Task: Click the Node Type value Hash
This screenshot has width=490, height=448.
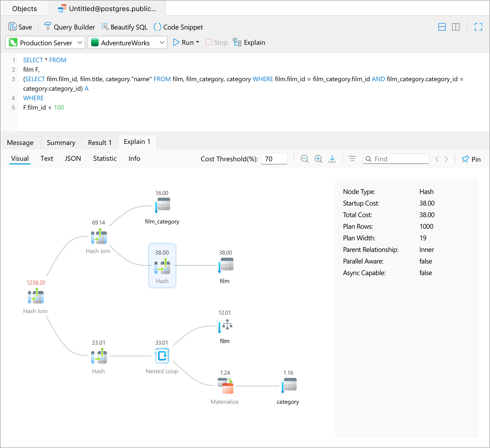Action: 427,192
